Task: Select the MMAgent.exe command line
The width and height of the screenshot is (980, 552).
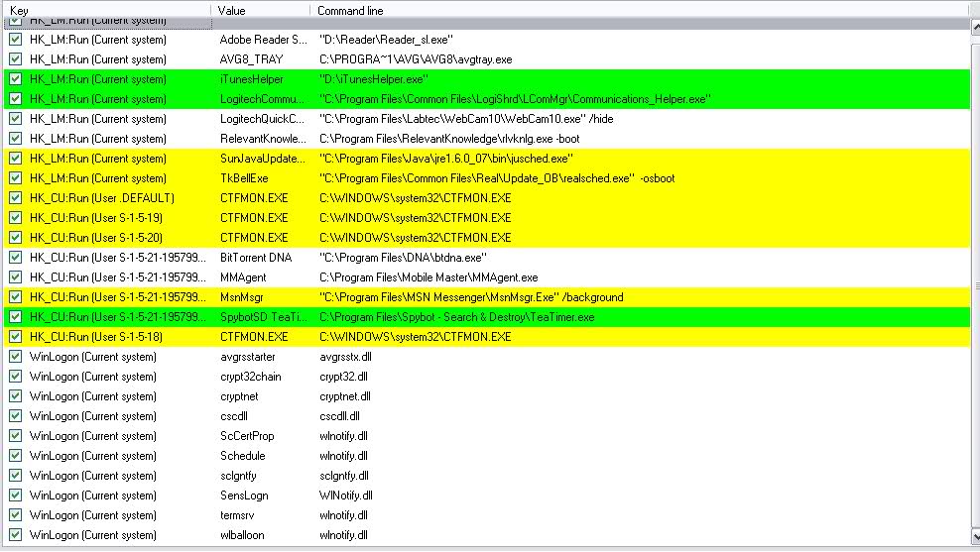Action: pyautogui.click(x=429, y=277)
